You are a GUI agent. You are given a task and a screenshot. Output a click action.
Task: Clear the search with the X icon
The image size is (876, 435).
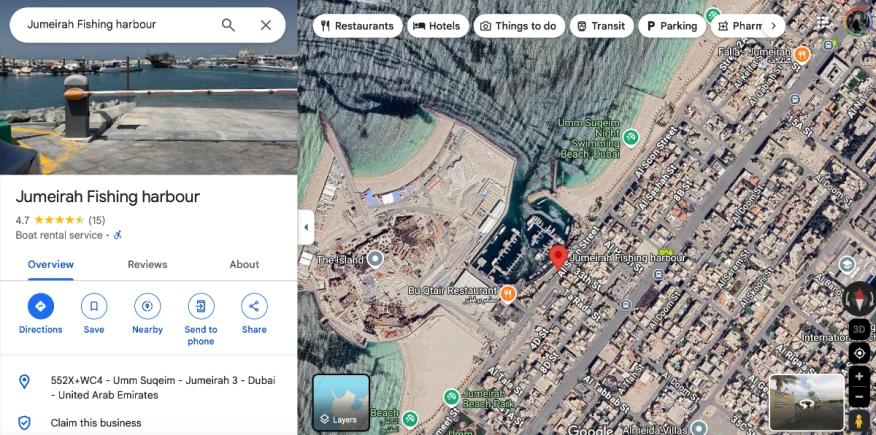(x=266, y=25)
